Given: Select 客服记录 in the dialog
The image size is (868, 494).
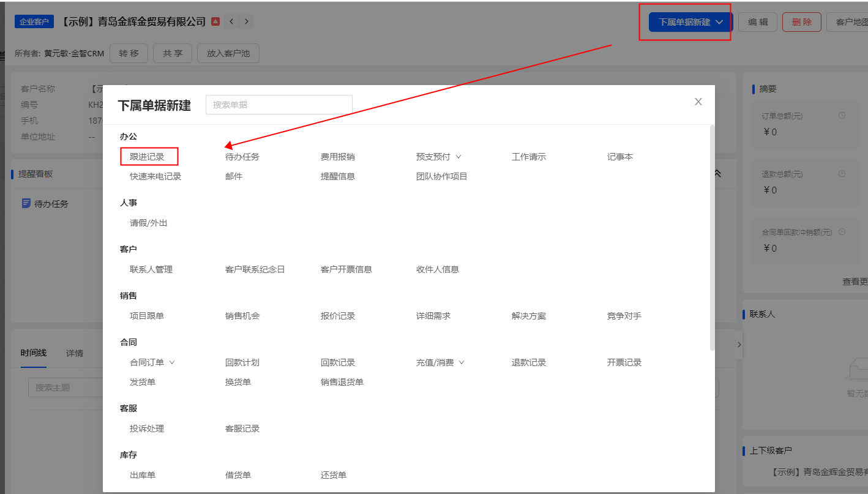Looking at the screenshot, I should tap(242, 429).
